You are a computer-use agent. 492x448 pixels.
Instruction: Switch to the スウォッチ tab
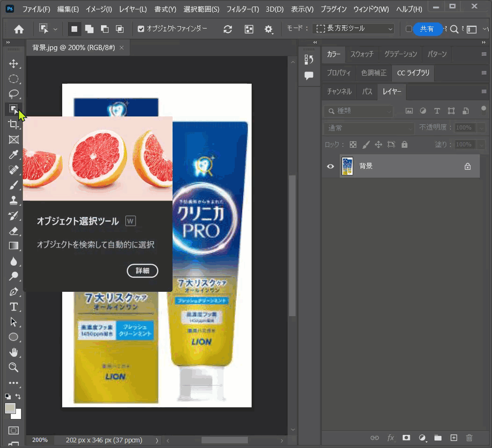pyautogui.click(x=362, y=54)
